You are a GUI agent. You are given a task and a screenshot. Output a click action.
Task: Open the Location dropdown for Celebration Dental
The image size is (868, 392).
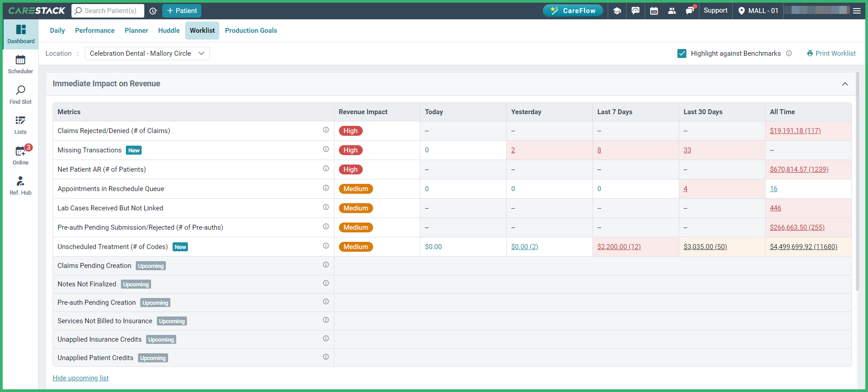click(147, 53)
